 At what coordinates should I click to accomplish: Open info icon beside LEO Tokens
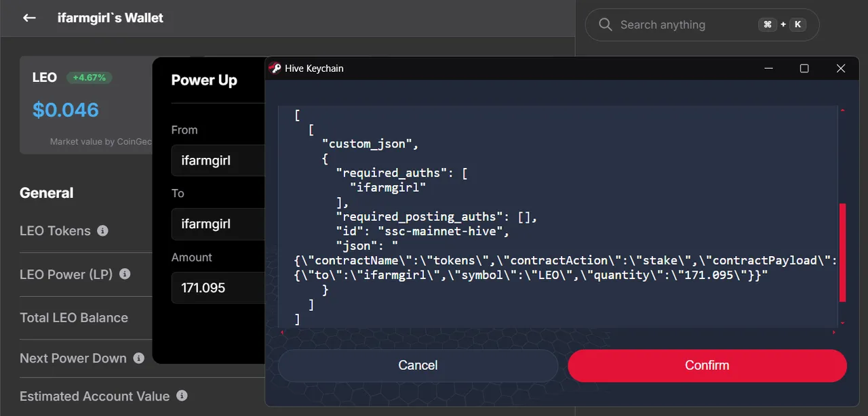click(103, 231)
